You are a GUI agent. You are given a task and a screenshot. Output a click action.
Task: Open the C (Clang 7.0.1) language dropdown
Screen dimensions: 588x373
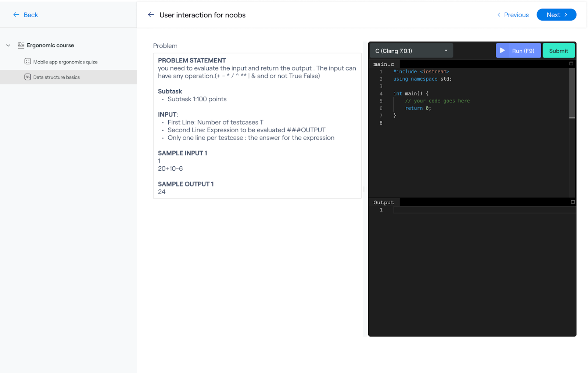(411, 51)
